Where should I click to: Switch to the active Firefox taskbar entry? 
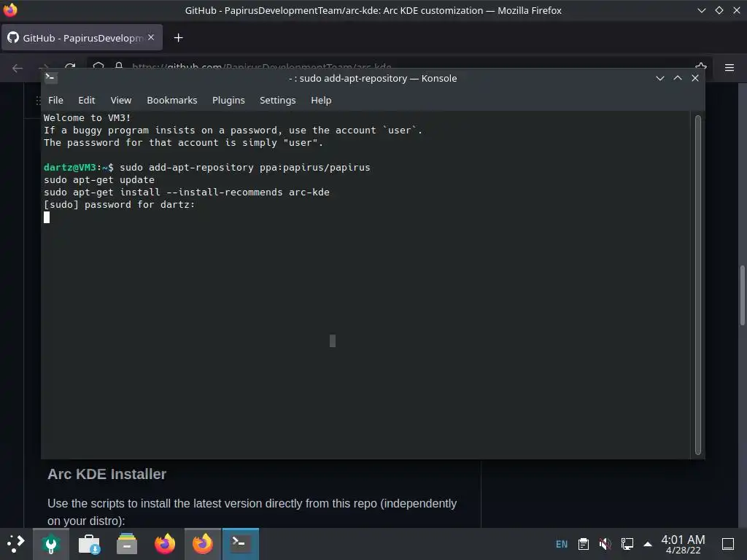tap(203, 544)
